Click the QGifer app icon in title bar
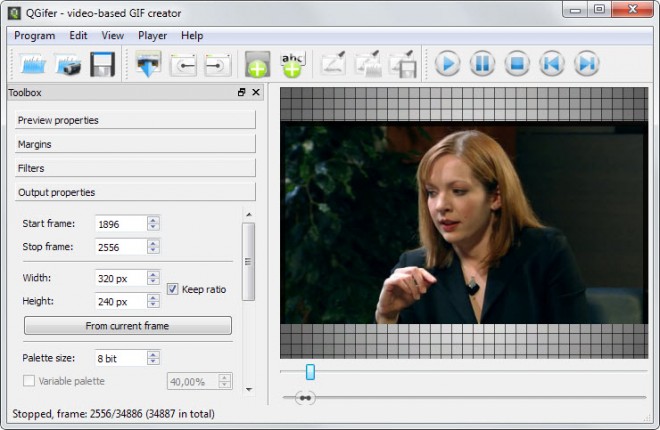This screenshot has width=660, height=430. click(14, 13)
